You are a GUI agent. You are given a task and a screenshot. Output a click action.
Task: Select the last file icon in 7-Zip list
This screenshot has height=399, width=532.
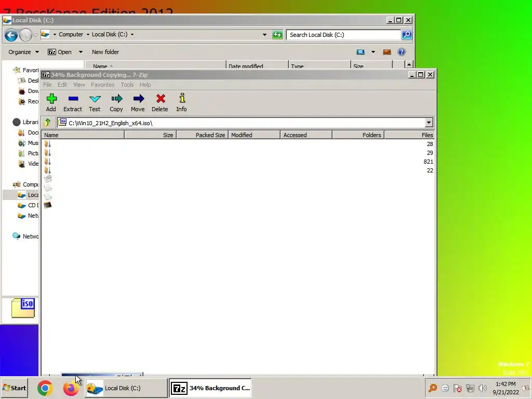click(x=47, y=205)
